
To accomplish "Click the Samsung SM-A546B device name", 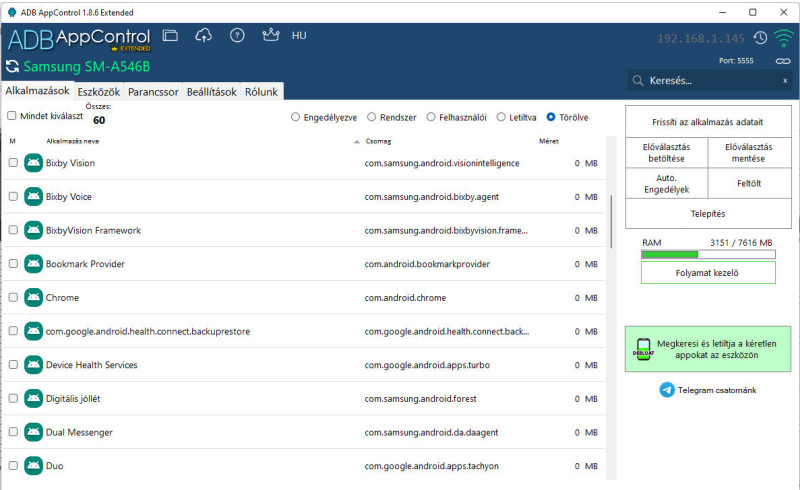I will click(x=87, y=66).
